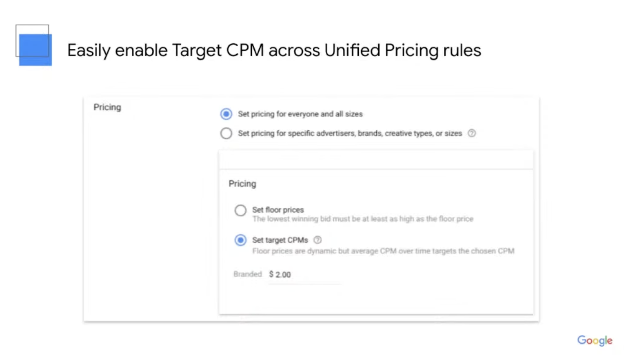
Task: Click the Branded label
Action: point(247,274)
